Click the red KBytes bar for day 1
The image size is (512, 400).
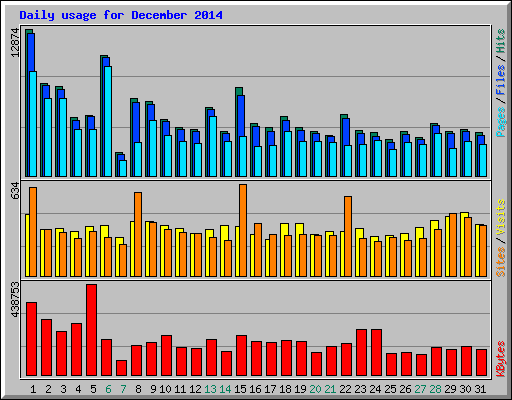32,339
